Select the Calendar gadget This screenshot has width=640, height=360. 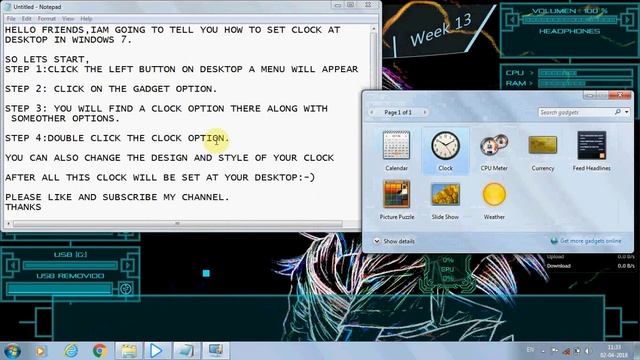coord(396,151)
